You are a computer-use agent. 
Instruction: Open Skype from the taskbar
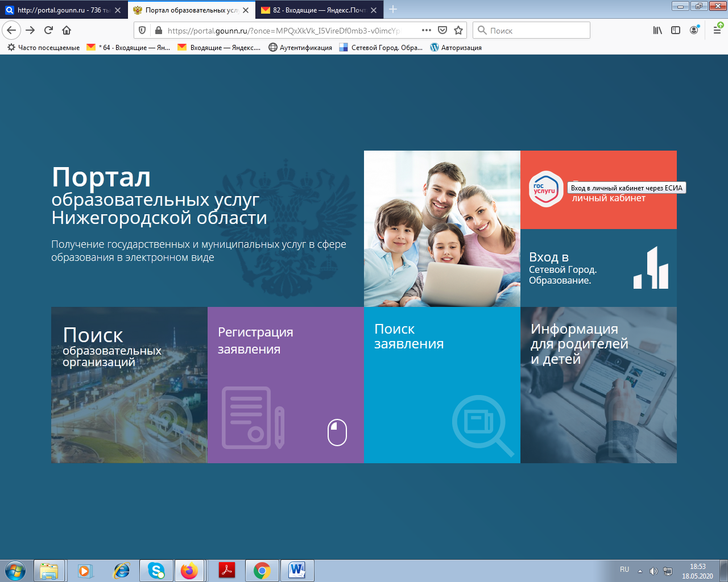(x=156, y=571)
